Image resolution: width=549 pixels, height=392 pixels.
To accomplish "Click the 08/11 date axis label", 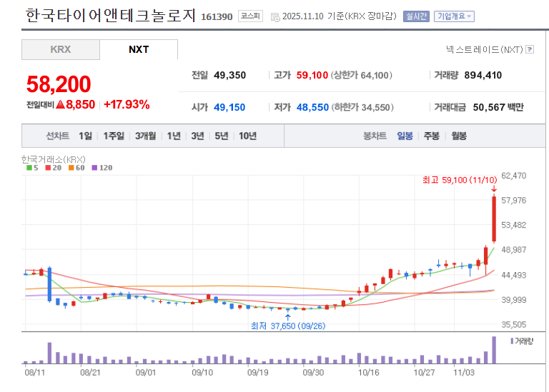I will pos(34,373).
